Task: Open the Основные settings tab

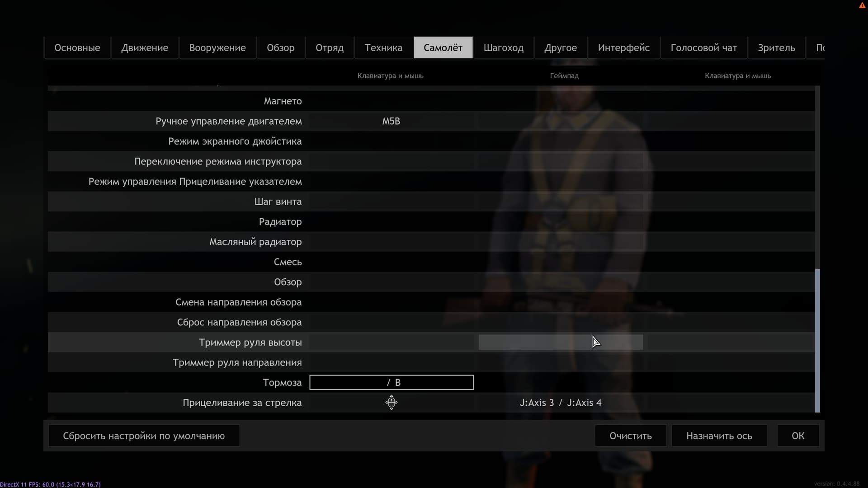Action: [77, 47]
